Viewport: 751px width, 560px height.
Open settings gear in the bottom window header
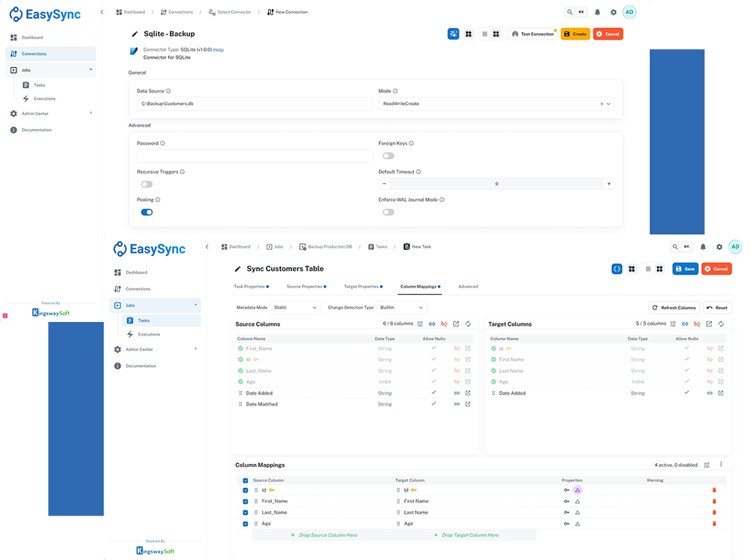[x=719, y=247]
